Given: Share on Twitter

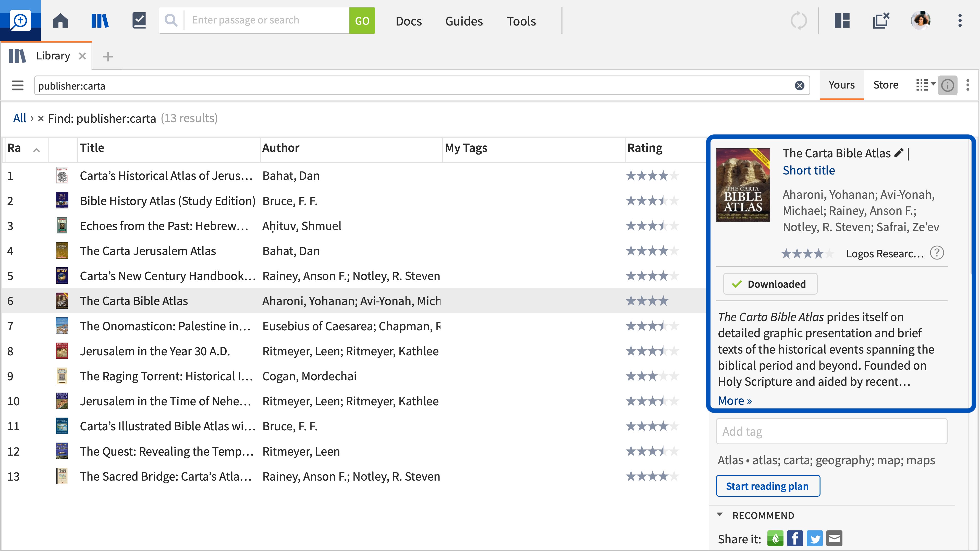Looking at the screenshot, I should tap(815, 539).
